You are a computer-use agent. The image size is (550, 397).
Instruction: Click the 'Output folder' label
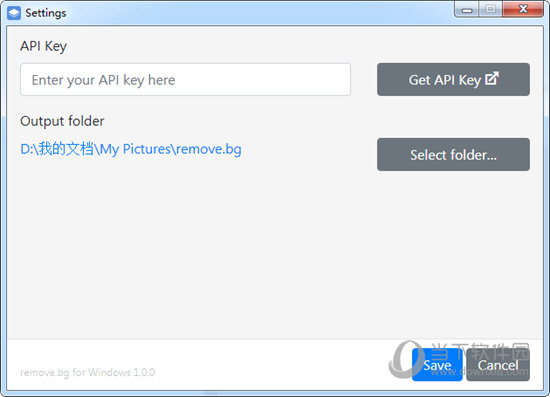click(x=62, y=121)
